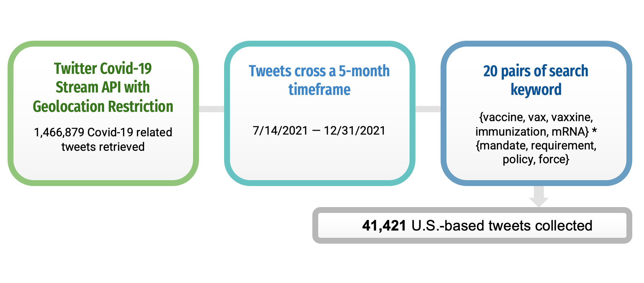The image size is (644, 283).
Task: Click the "{mandate, requirement," line
Action: (536, 145)
